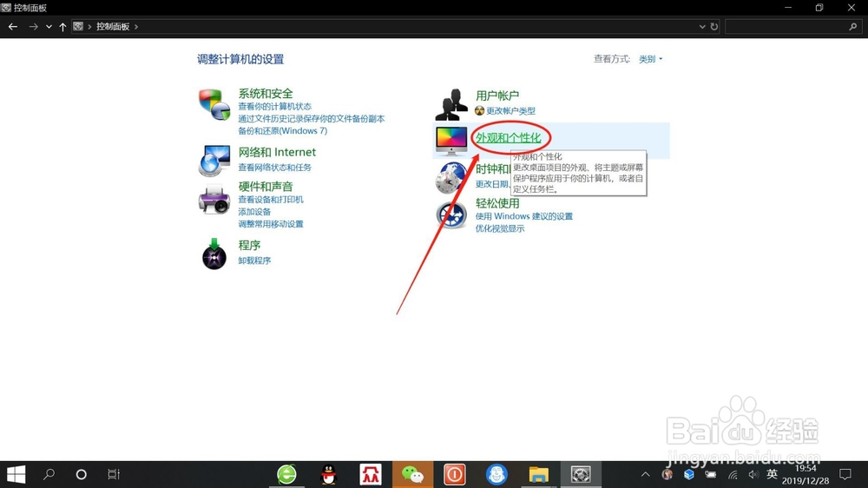
Task: Click the Control Panel search field
Action: click(x=792, y=27)
